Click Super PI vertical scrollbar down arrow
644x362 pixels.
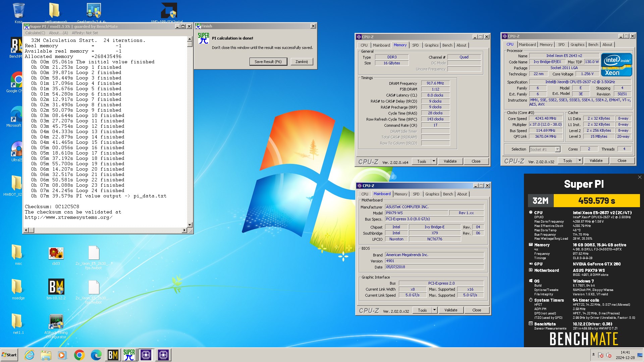[190, 225]
